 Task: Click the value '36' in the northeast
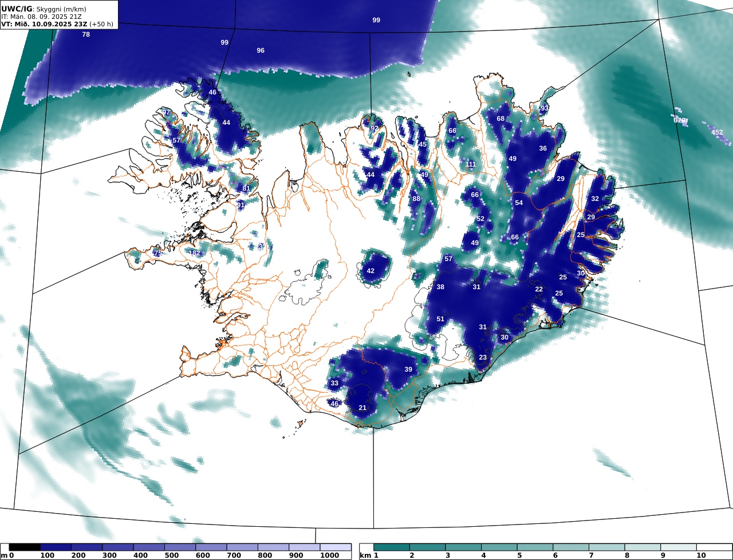543,148
